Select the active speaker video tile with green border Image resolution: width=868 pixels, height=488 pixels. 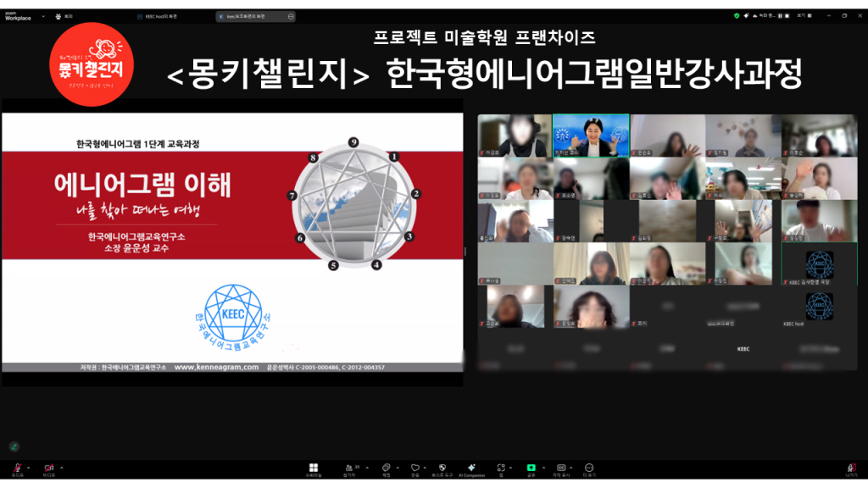[x=591, y=136]
